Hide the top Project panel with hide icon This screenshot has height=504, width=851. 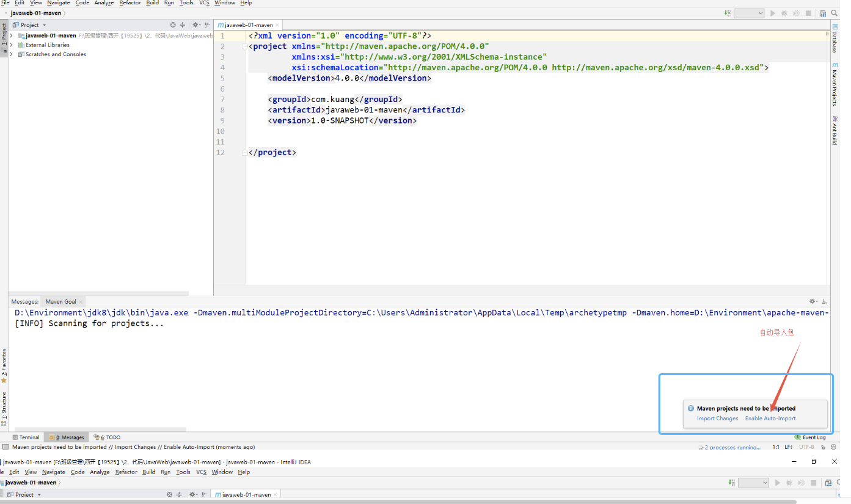point(208,25)
